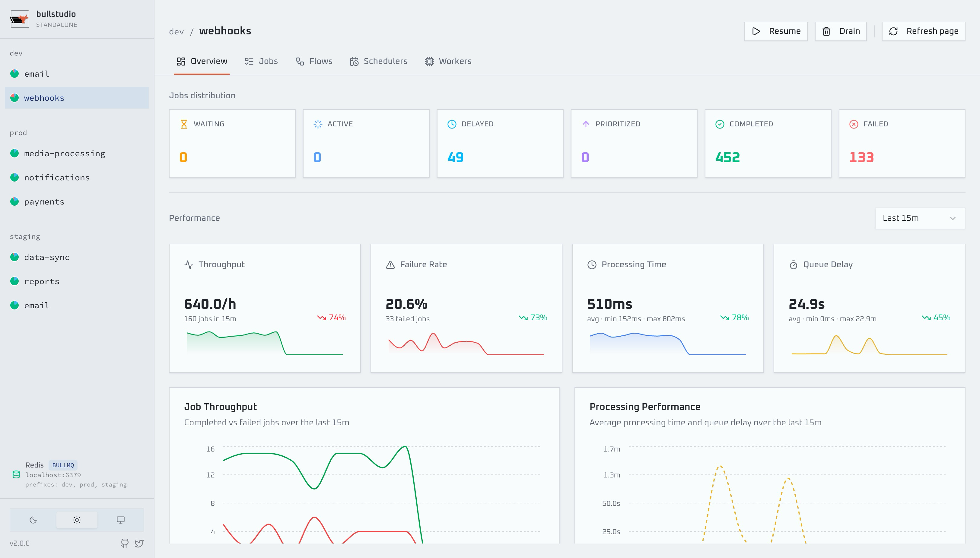Open the data-sync queue
The image size is (980, 558).
click(77, 257)
